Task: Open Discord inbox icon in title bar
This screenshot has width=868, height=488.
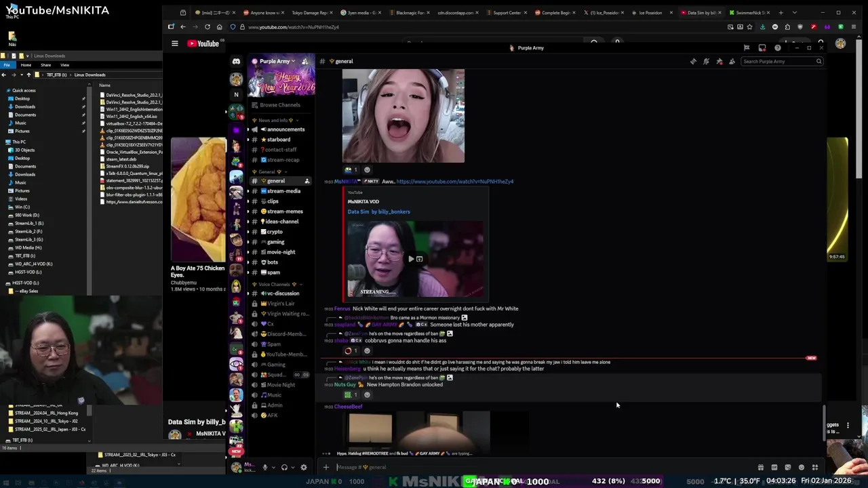Action: pyautogui.click(x=762, y=48)
